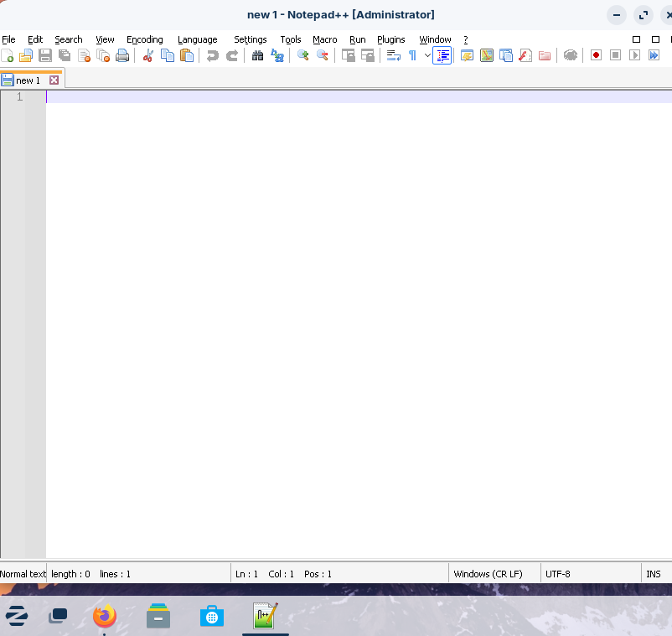Run macro multiple times fast-forward icon
Screen dimensions: 672x636
coord(654,55)
